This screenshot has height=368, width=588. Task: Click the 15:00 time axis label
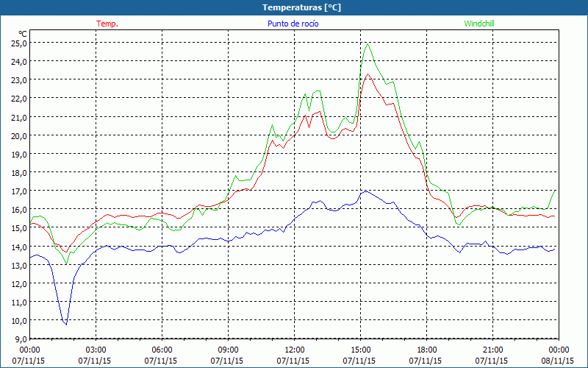pos(360,350)
